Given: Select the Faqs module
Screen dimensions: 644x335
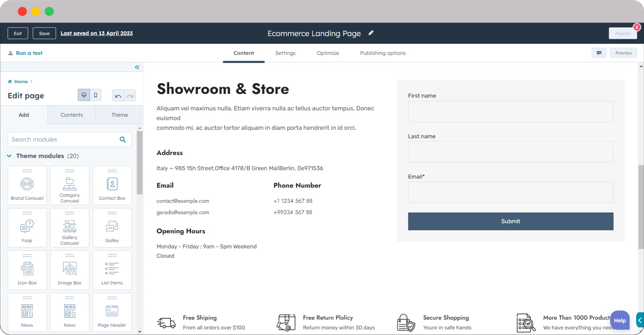Looking at the screenshot, I should [27, 228].
